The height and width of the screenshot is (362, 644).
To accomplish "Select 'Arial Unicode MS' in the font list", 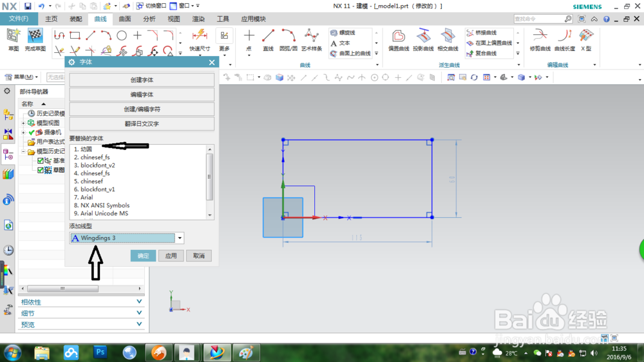I will click(x=104, y=213).
